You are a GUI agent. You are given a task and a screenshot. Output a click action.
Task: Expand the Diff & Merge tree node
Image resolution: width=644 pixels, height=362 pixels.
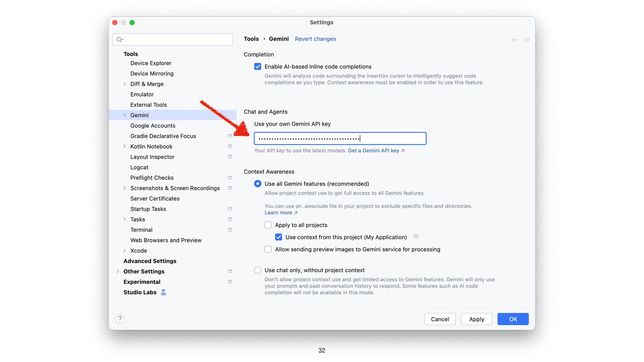click(x=125, y=84)
